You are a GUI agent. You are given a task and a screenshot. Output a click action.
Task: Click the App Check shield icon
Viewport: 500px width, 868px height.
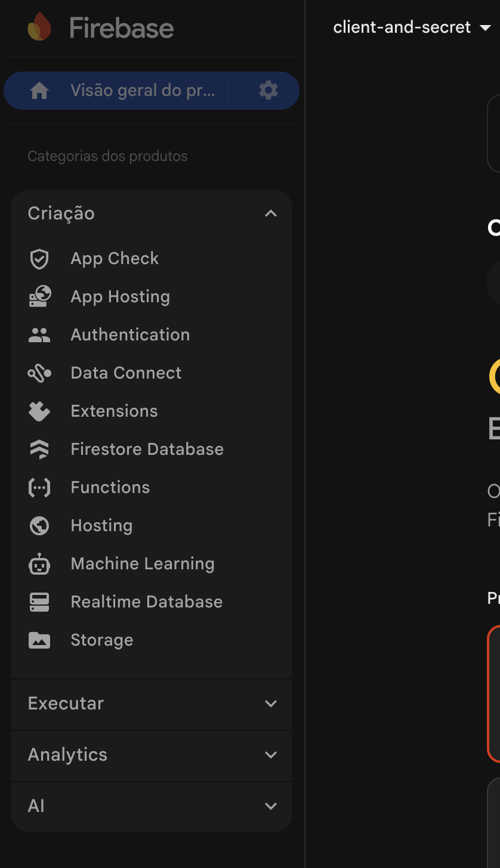tap(39, 259)
